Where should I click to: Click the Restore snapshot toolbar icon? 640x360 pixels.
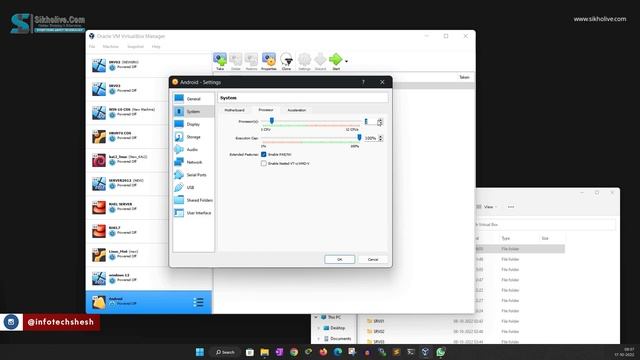251,62
